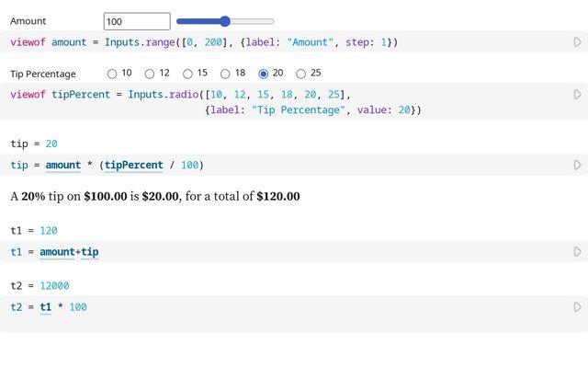The image size is (588, 368).
Task: Click the 'tip = 20' output value
Action: point(51,144)
